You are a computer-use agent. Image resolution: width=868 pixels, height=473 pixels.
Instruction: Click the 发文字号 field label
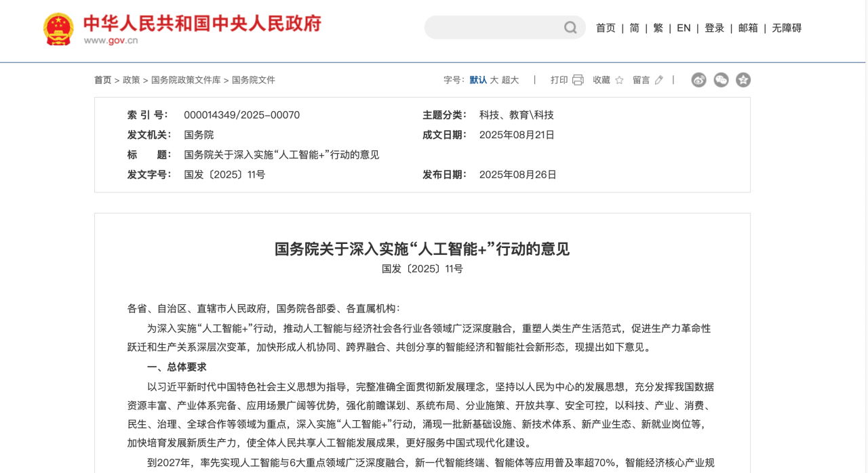149,175
